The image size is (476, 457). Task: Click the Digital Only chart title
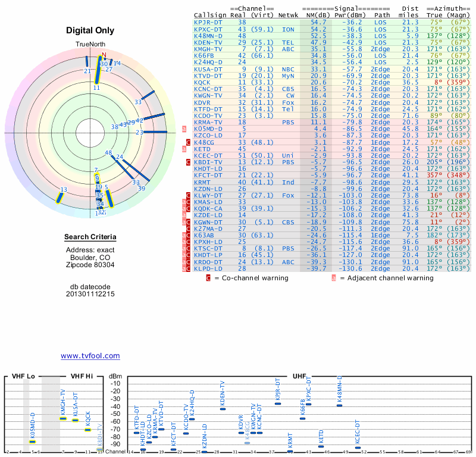(x=90, y=30)
